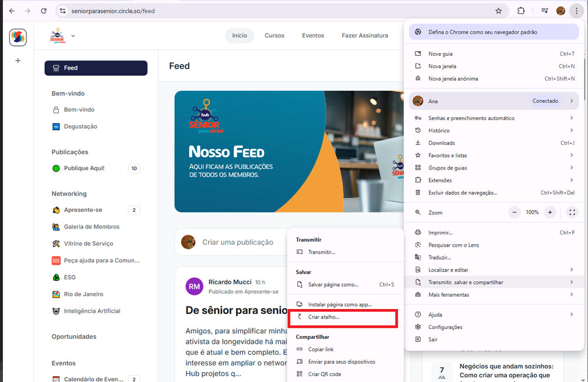Bookmark this page with the star icon
This screenshot has width=588, height=382.
[499, 11]
